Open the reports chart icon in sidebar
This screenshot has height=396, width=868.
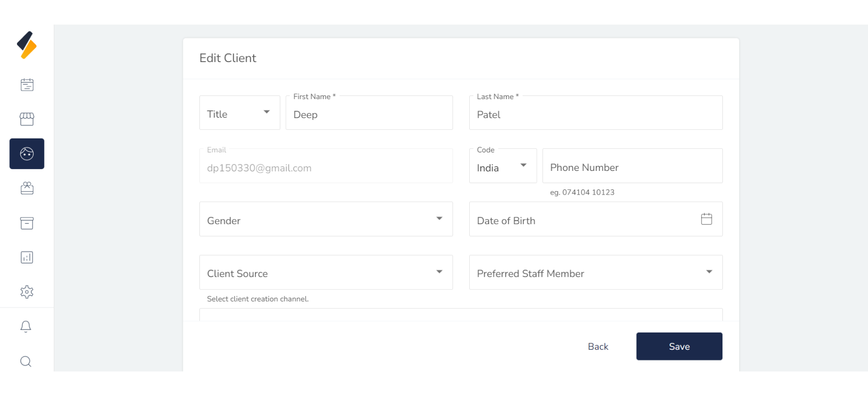click(x=27, y=258)
